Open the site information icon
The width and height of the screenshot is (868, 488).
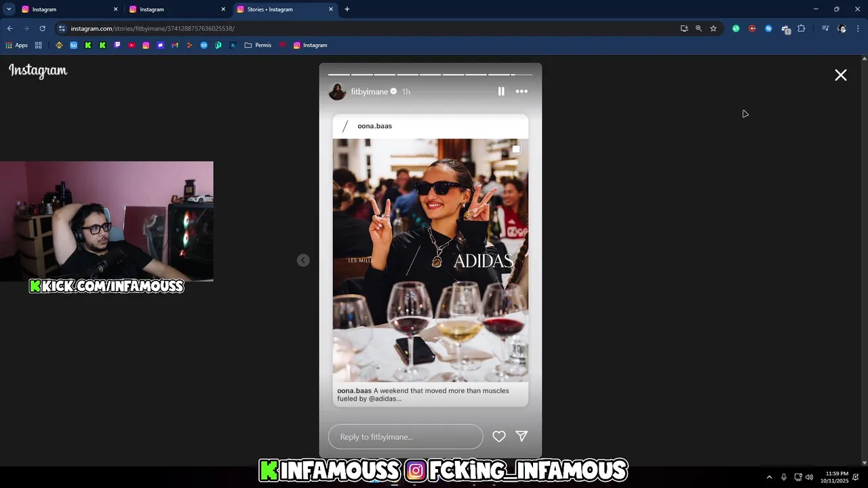pos(62,28)
